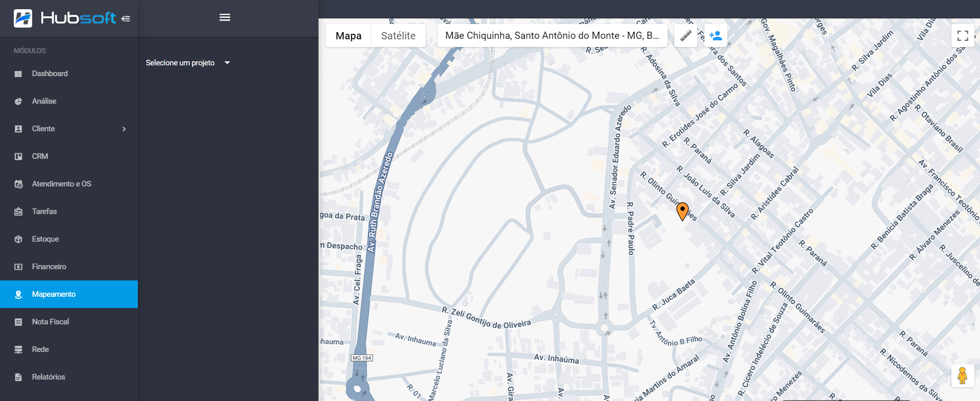Open the Selecione um projeto dropdown
980x401 pixels.
pyautogui.click(x=188, y=63)
